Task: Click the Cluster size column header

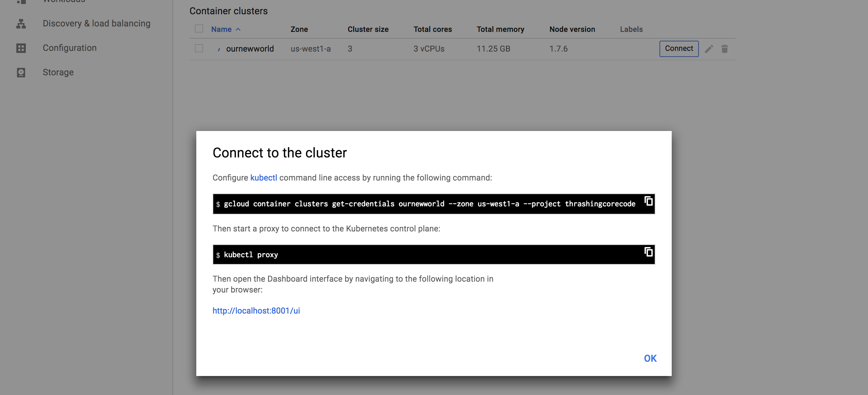Action: coord(368,29)
